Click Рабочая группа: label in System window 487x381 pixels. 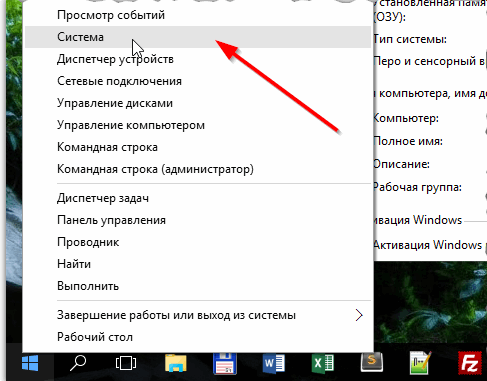[417, 187]
